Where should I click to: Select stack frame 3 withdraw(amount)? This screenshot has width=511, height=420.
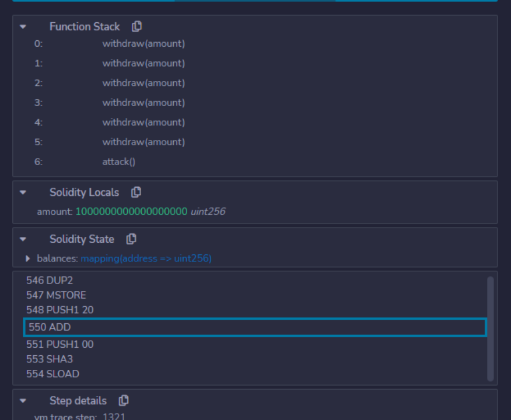143,103
